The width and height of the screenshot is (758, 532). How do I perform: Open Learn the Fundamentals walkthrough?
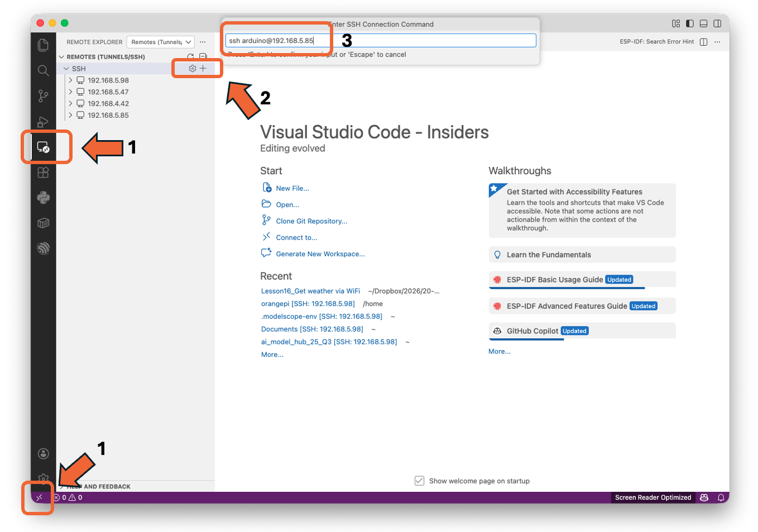(x=582, y=255)
